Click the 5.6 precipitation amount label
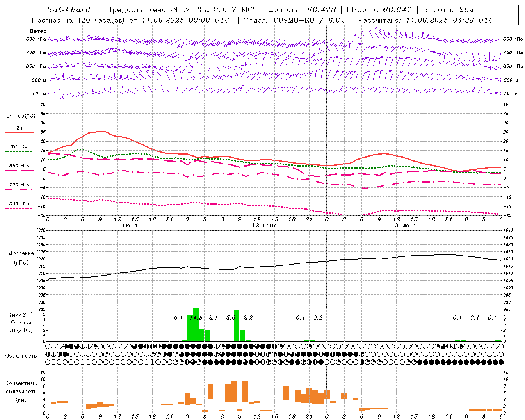525x420 pixels. tap(231, 317)
